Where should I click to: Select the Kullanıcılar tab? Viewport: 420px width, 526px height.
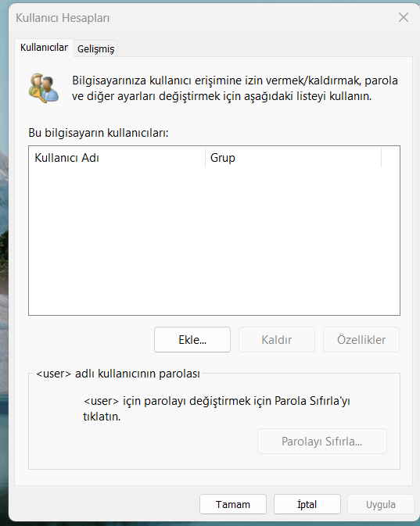[x=44, y=48]
